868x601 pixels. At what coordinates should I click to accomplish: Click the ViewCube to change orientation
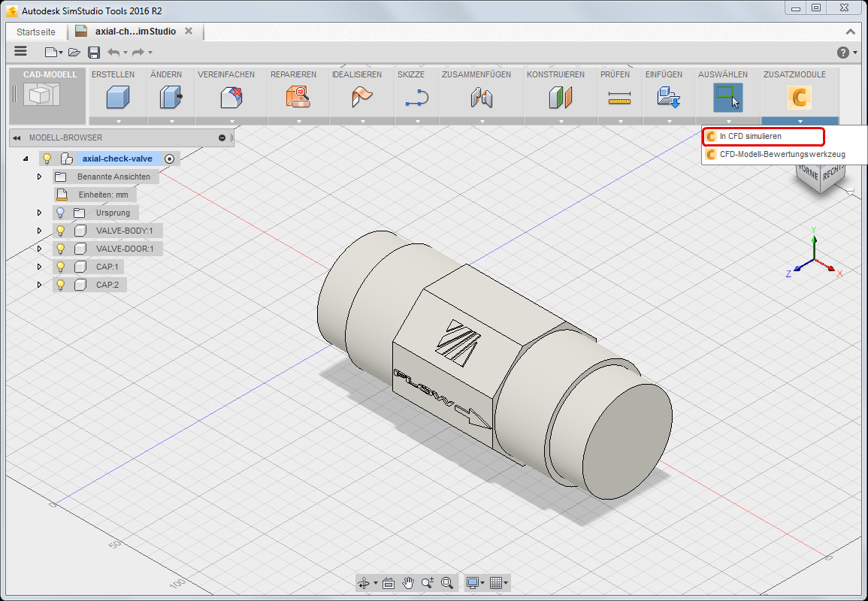tap(821, 177)
